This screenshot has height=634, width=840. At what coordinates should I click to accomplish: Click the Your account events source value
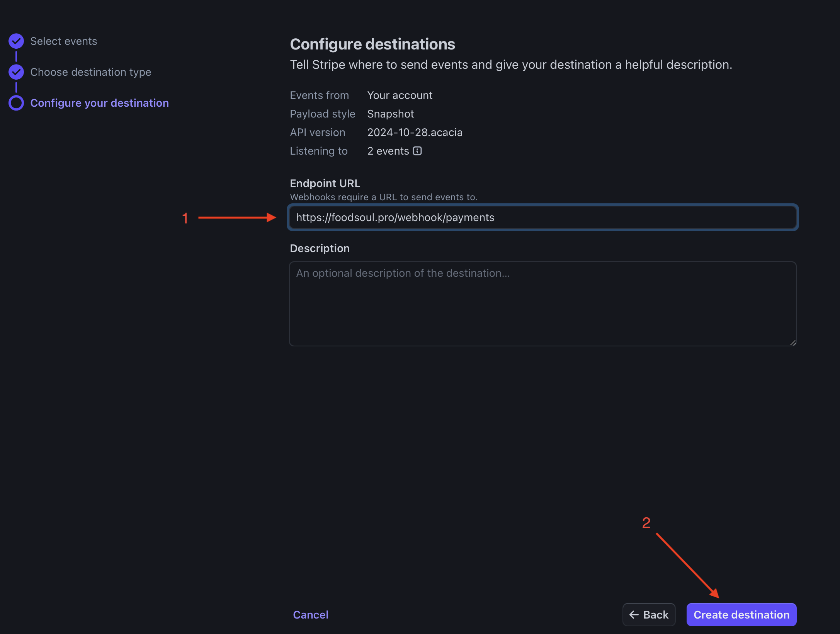(x=400, y=95)
